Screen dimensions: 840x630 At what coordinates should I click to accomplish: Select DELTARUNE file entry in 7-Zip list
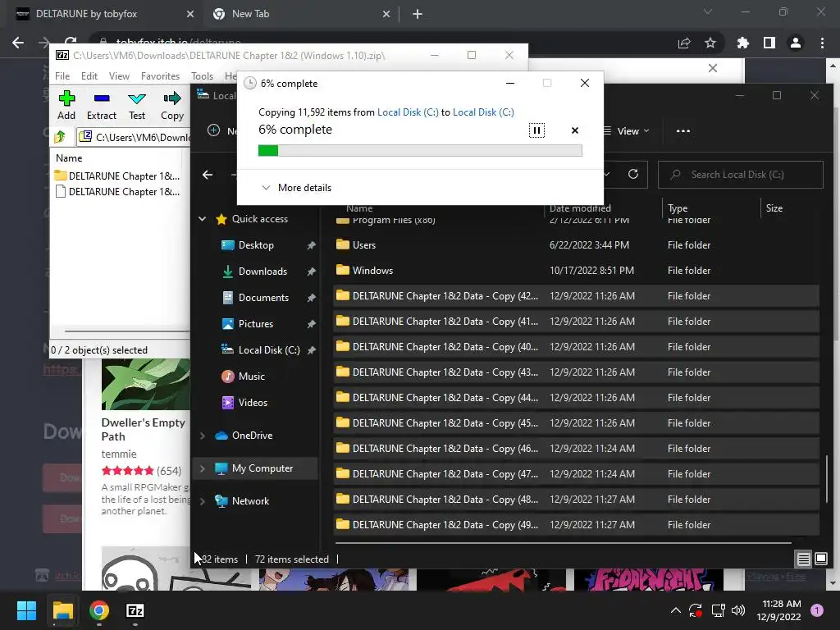click(117, 191)
